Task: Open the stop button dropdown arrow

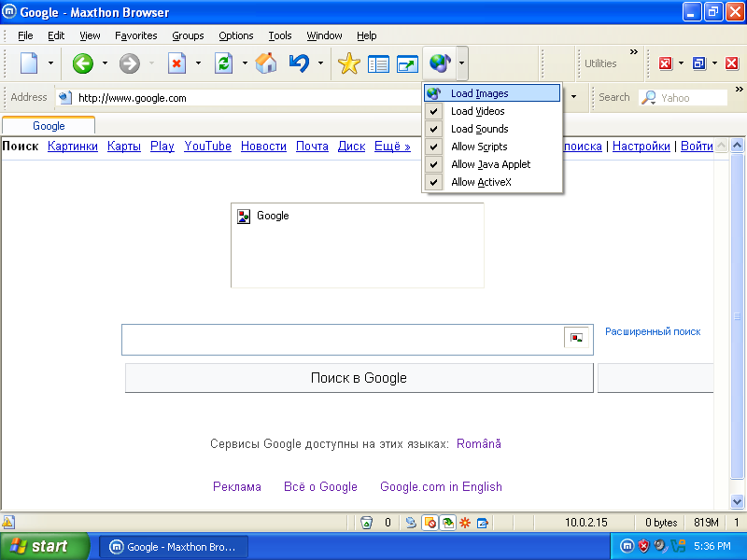Action: pyautogui.click(x=198, y=63)
